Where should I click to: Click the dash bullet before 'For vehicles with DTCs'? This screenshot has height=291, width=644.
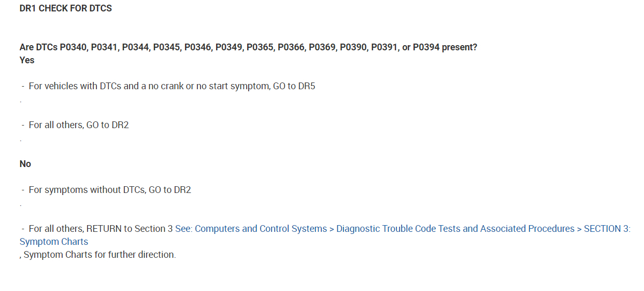point(23,86)
